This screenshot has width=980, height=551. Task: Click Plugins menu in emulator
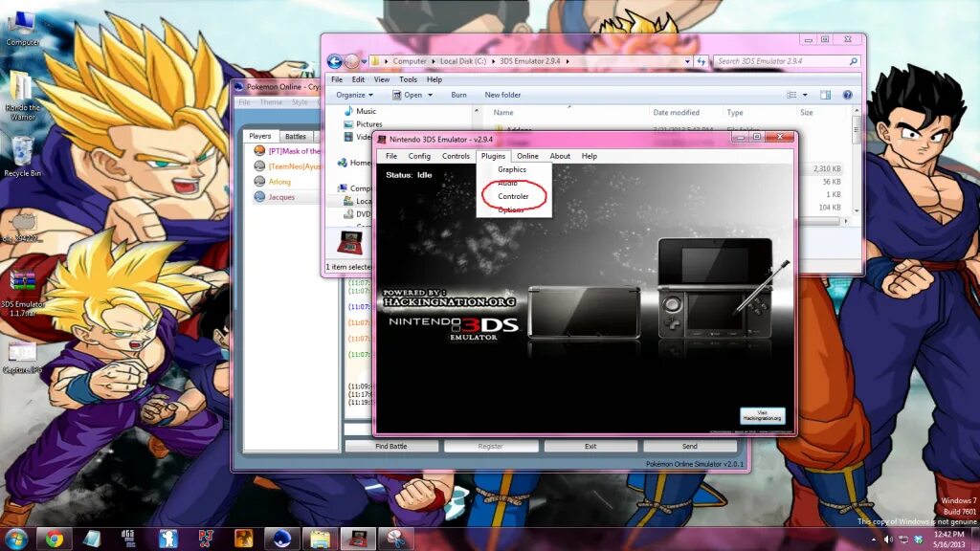[493, 156]
